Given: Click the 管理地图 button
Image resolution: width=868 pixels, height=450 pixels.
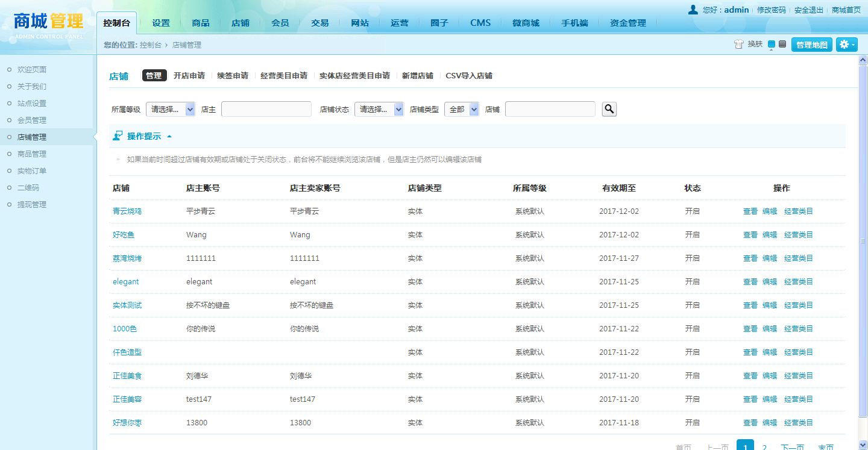Looking at the screenshot, I should pos(812,45).
